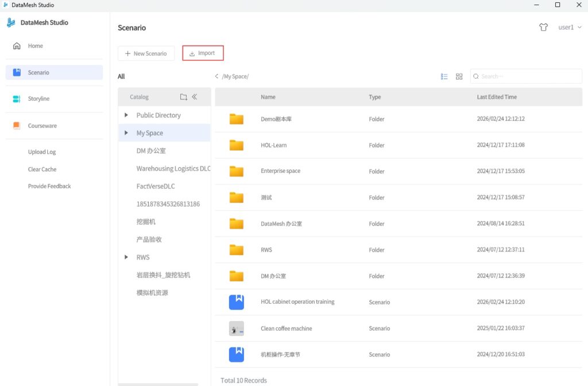This screenshot has width=588, height=386.
Task: Open the user1 account dropdown
Action: [570, 28]
